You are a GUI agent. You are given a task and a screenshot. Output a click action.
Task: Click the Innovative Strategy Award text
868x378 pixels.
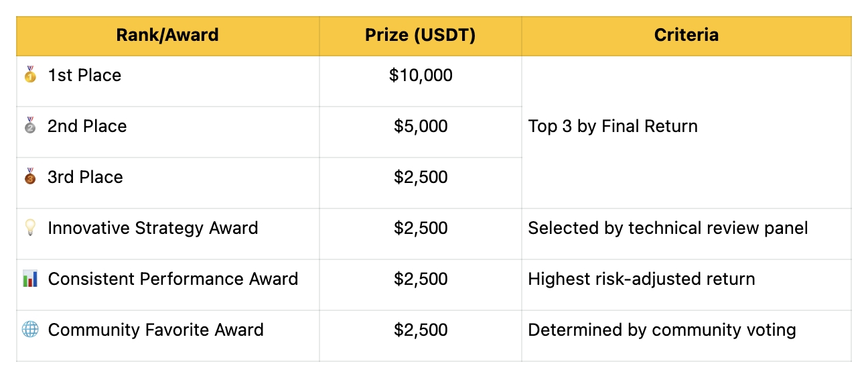tap(153, 228)
